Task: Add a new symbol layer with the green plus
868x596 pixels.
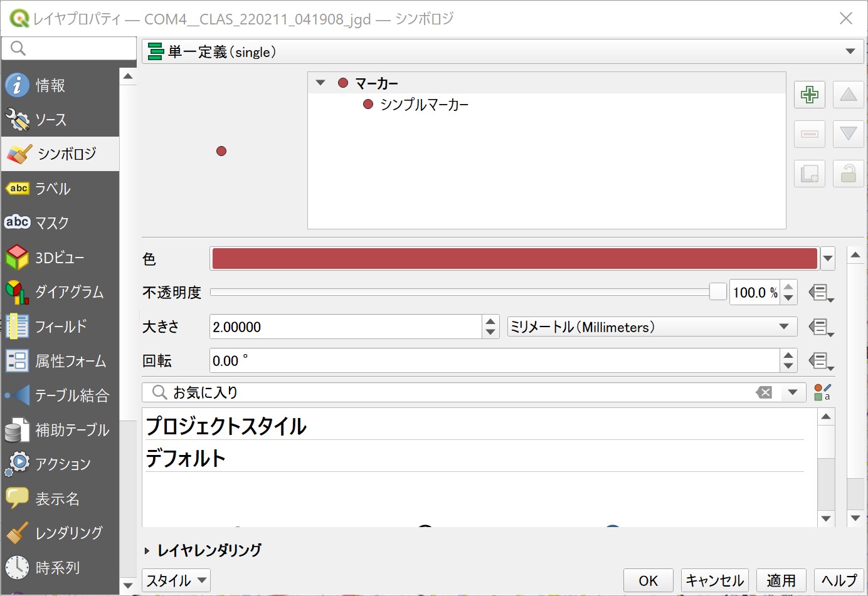Action: pyautogui.click(x=809, y=95)
